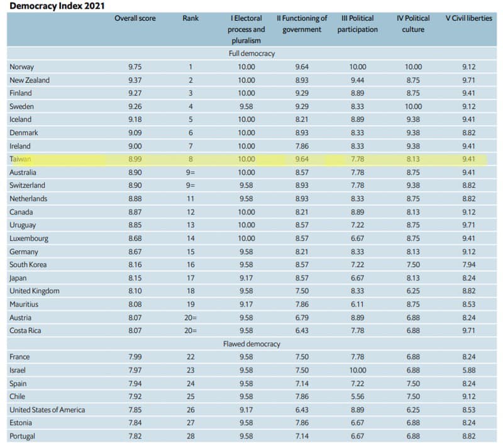Select Taiwan's rank value 8
This screenshot has width=503, height=448.
click(191, 159)
